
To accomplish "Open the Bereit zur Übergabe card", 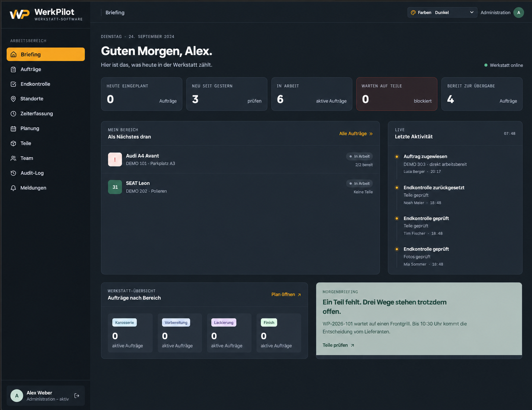I will 482,94.
